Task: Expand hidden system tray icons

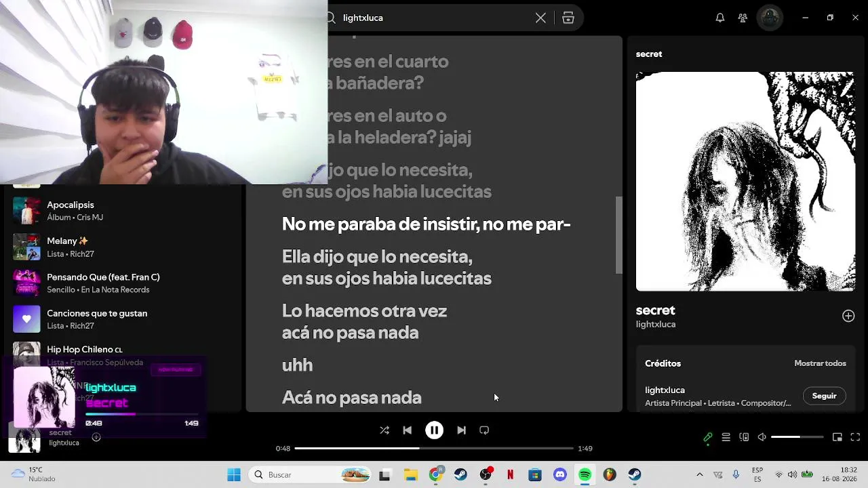Action: coord(700,474)
